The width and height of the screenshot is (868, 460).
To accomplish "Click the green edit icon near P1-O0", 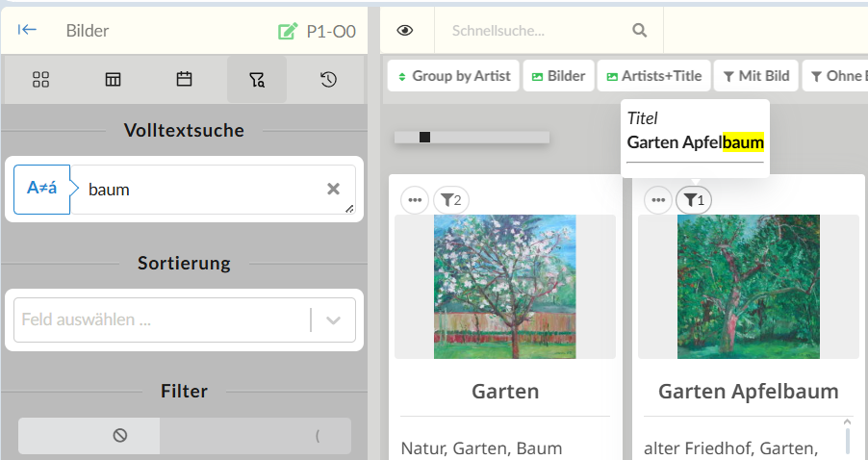I will [287, 31].
